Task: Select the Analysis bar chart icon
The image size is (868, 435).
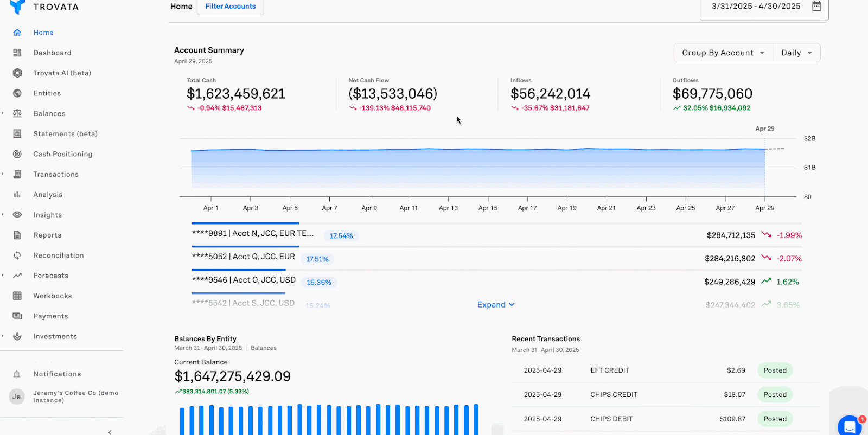Action: [x=17, y=195]
